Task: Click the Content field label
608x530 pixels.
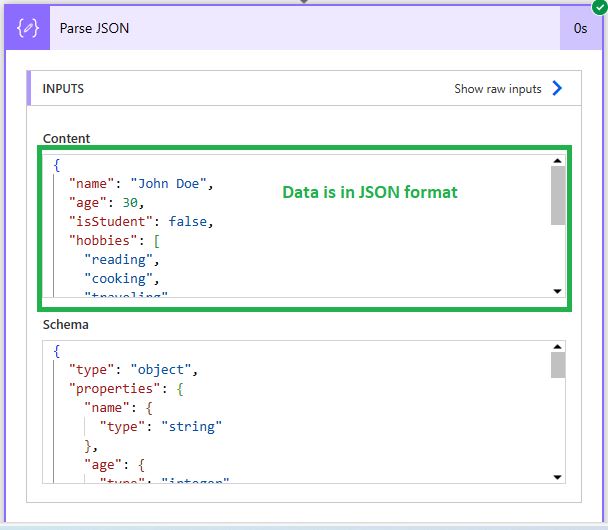Action: pyautogui.click(x=66, y=138)
